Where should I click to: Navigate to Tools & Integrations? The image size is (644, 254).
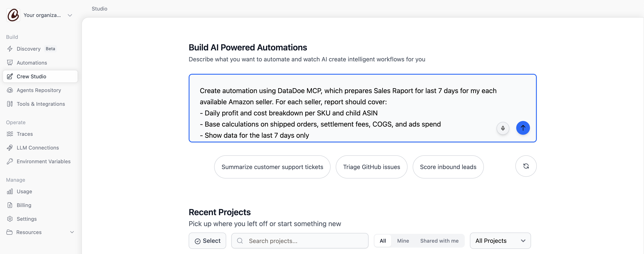(40, 104)
